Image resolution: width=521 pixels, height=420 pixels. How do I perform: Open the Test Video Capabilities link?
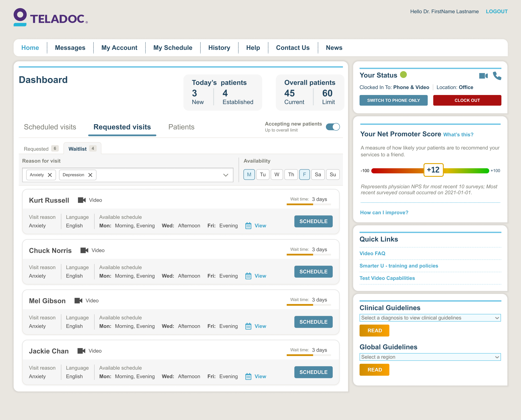[387, 278]
